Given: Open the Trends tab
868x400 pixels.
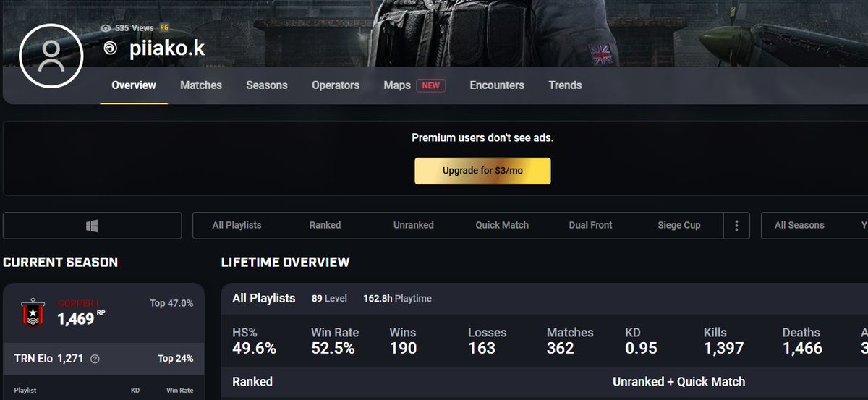Looking at the screenshot, I should [x=565, y=85].
